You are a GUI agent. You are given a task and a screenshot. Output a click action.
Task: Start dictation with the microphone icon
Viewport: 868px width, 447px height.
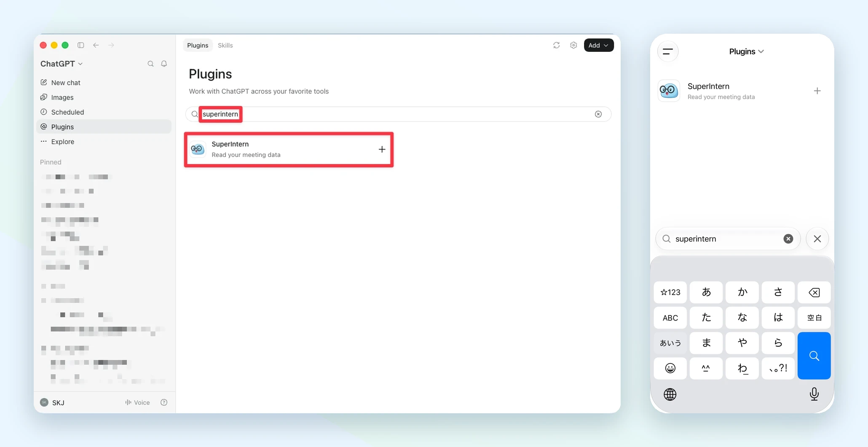pyautogui.click(x=814, y=394)
